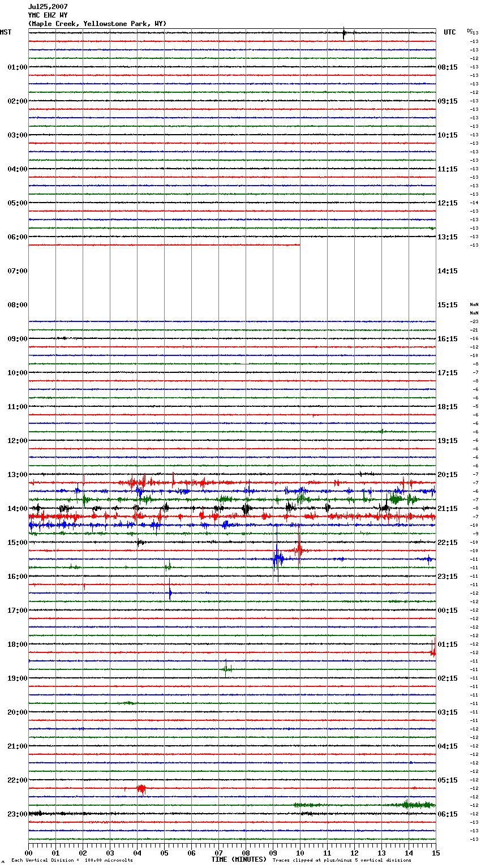Screen dimensions: 481x868
Task: Click the "01:15" UTC time label
Action: pos(448,644)
